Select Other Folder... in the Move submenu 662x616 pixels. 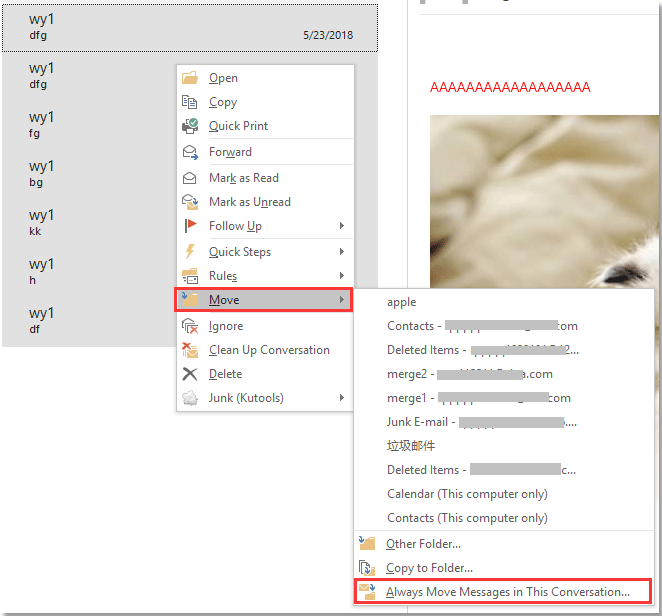[504, 544]
